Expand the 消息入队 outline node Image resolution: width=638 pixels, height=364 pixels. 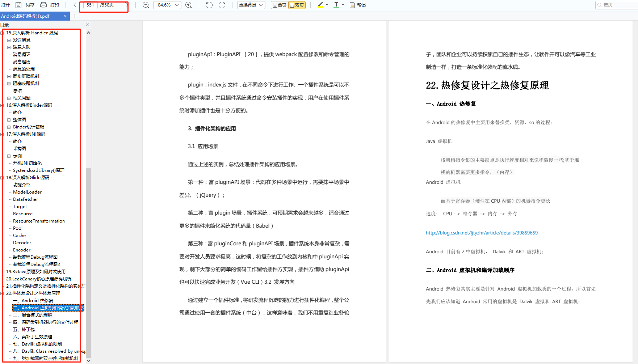coord(9,47)
